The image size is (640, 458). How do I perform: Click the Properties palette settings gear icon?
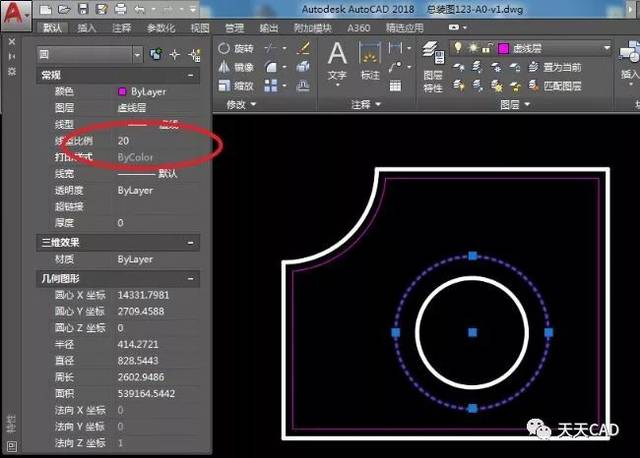(12, 71)
